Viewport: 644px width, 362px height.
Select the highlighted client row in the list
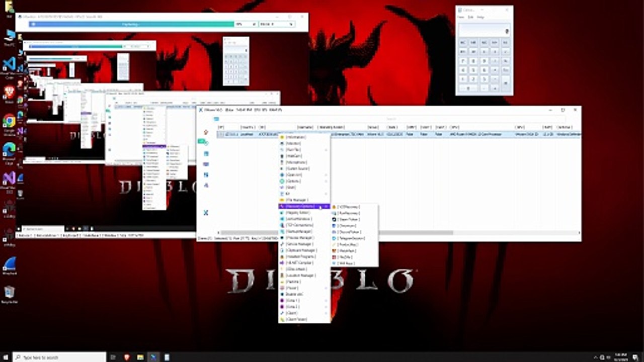tap(398, 134)
